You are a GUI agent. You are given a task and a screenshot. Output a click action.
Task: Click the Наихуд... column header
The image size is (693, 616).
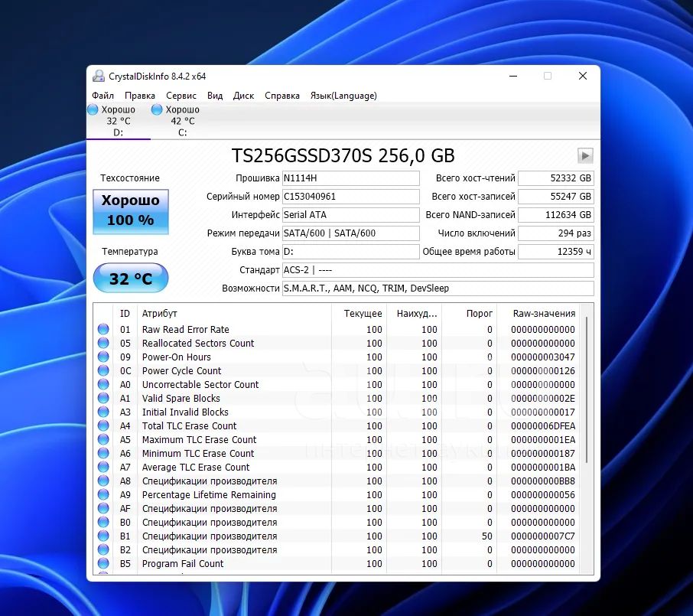point(414,314)
